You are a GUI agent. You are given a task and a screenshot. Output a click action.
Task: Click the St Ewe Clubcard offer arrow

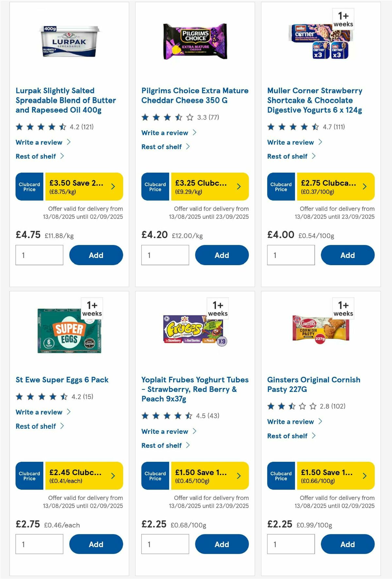[x=113, y=476]
